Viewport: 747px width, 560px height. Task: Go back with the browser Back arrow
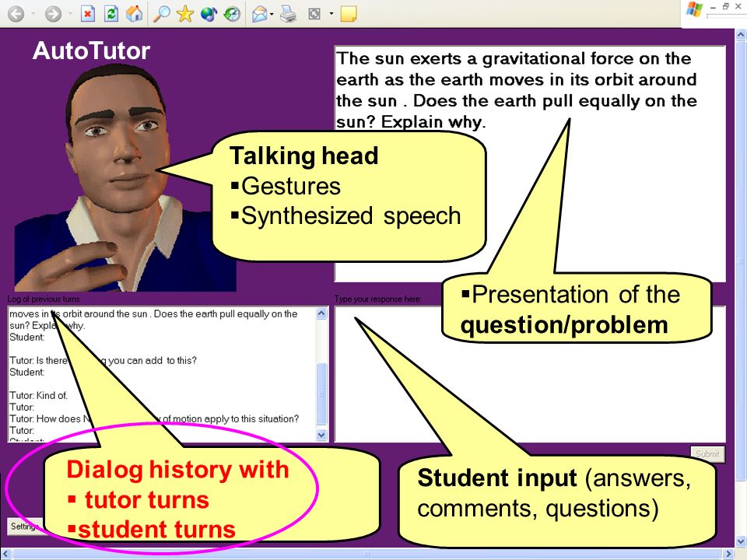coord(16,14)
